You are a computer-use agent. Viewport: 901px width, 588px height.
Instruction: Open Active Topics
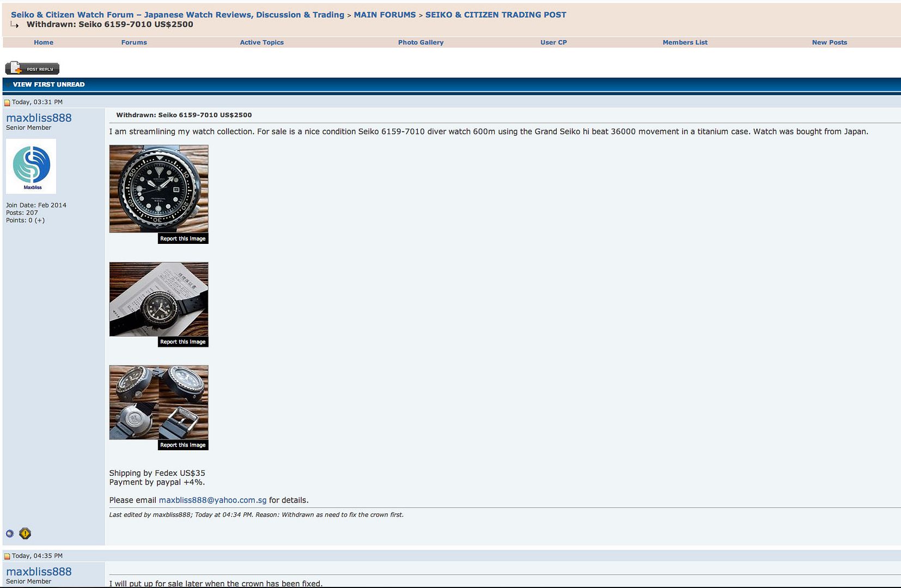(x=261, y=42)
